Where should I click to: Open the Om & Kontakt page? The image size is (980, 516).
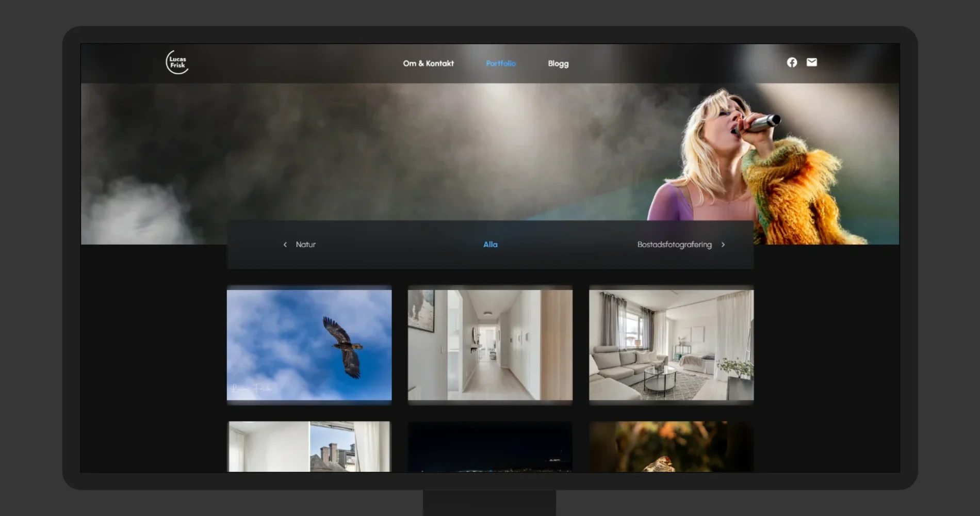(x=428, y=63)
